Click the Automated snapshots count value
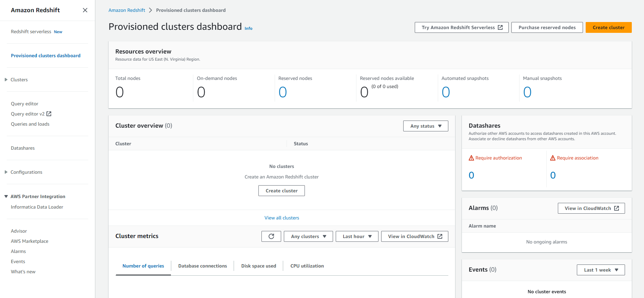This screenshot has height=298, width=644. (x=446, y=92)
